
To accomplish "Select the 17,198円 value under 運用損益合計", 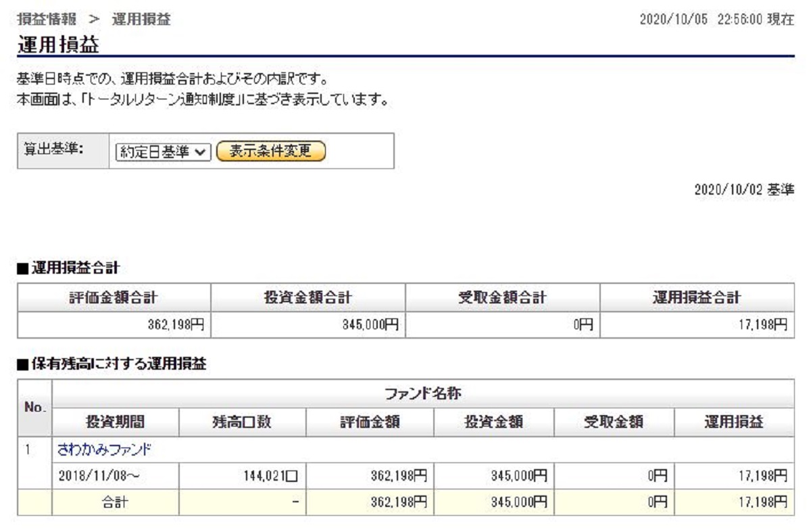I will click(x=762, y=325).
